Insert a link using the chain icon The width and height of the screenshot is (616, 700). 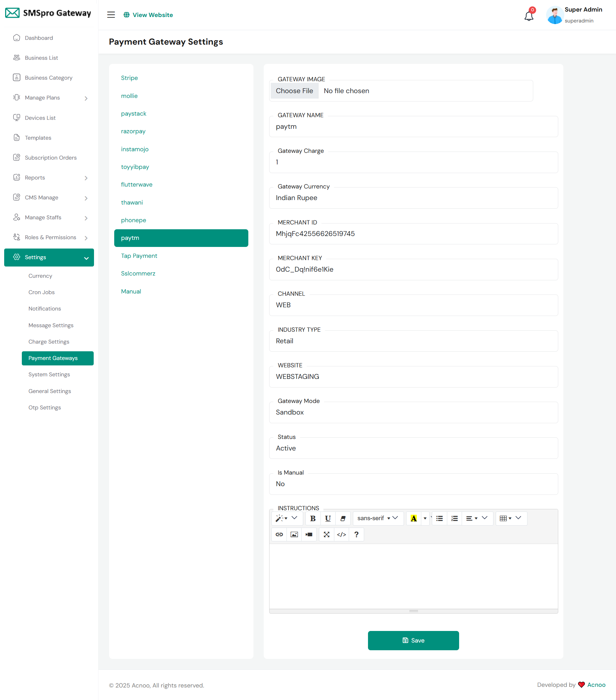click(279, 534)
